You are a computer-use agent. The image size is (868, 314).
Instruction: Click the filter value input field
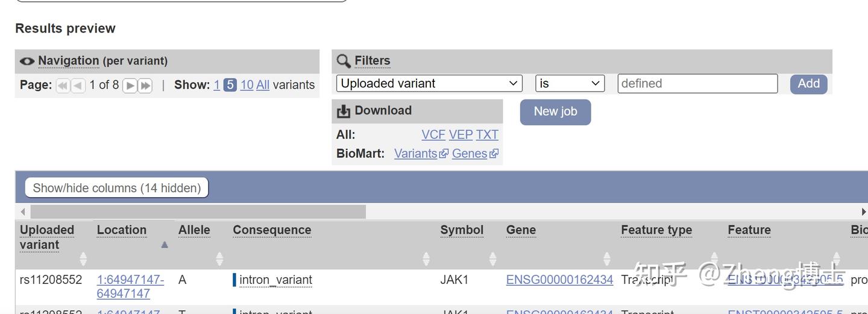pyautogui.click(x=697, y=84)
